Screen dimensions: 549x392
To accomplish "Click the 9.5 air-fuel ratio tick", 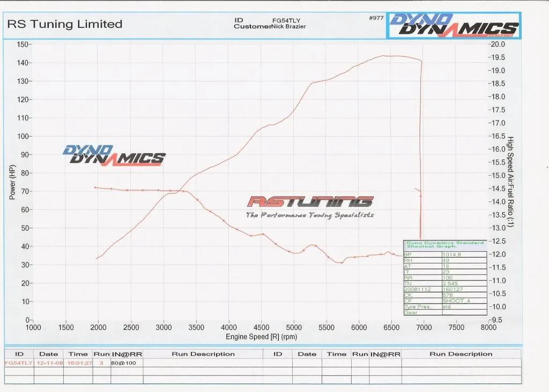I will point(498,320).
